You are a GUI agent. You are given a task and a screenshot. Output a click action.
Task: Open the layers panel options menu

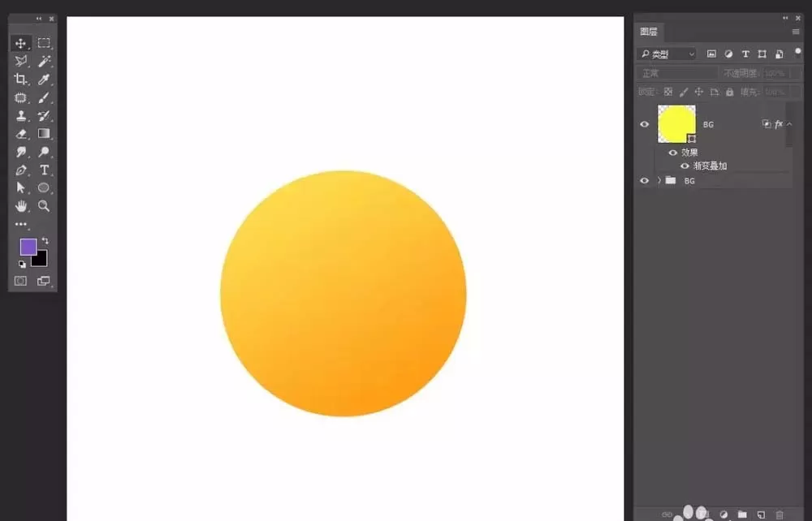click(x=796, y=32)
